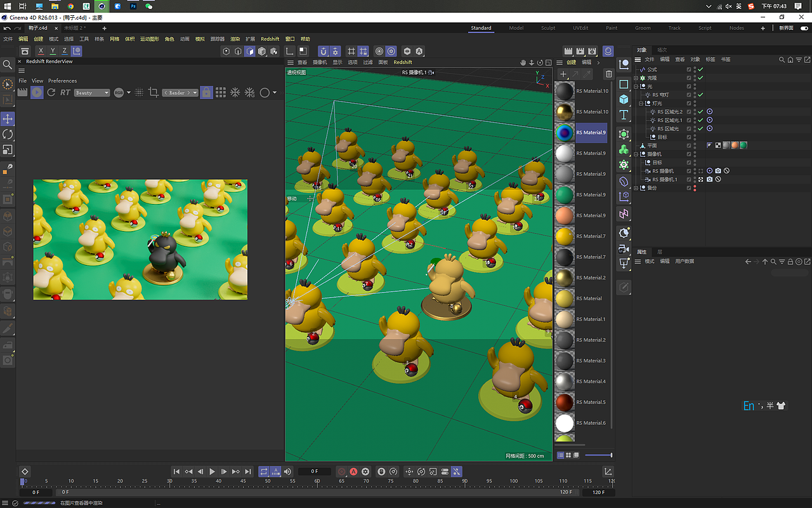Open the object manager search icon
The image size is (812, 508).
[x=782, y=60]
